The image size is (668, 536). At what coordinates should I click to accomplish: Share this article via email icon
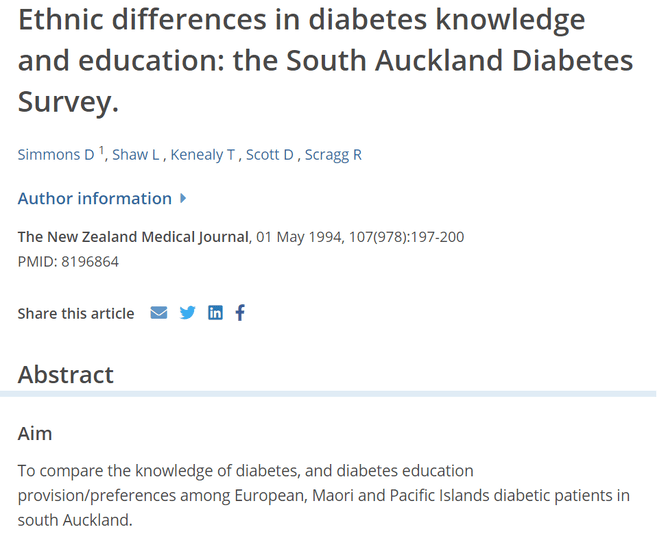[x=159, y=313]
